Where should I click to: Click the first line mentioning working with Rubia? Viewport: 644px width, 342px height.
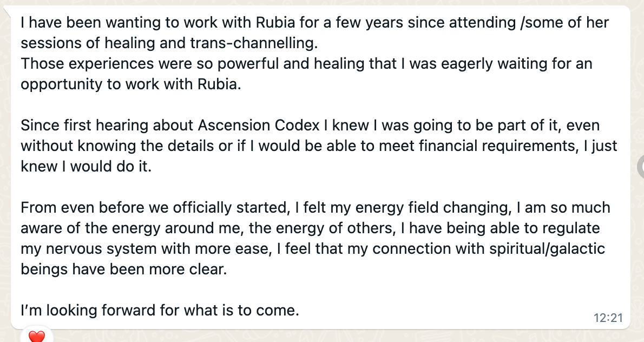(314, 23)
